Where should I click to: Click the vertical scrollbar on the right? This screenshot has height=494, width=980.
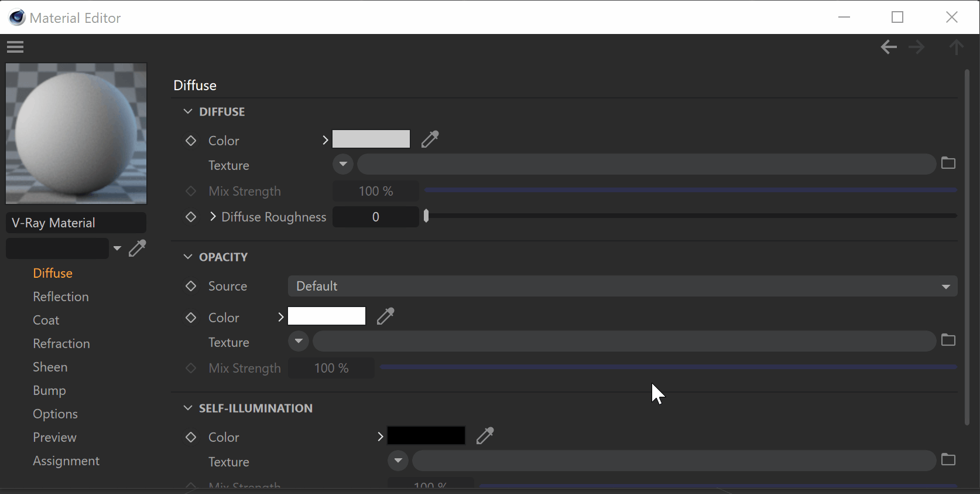967,247
